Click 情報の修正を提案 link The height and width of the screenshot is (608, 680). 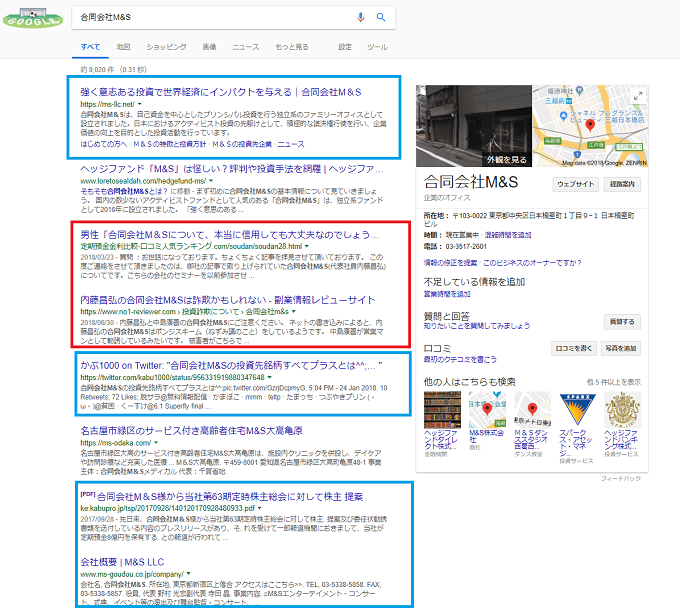coord(450,263)
